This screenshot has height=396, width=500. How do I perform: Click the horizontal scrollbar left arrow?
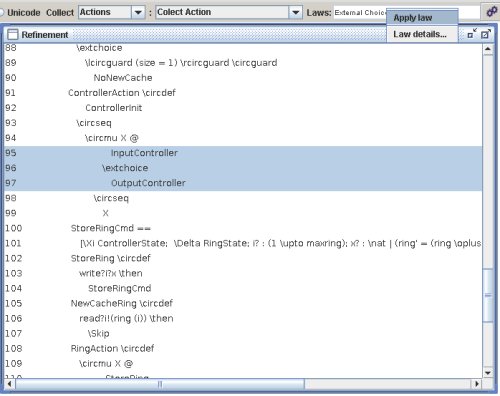pos(9,384)
